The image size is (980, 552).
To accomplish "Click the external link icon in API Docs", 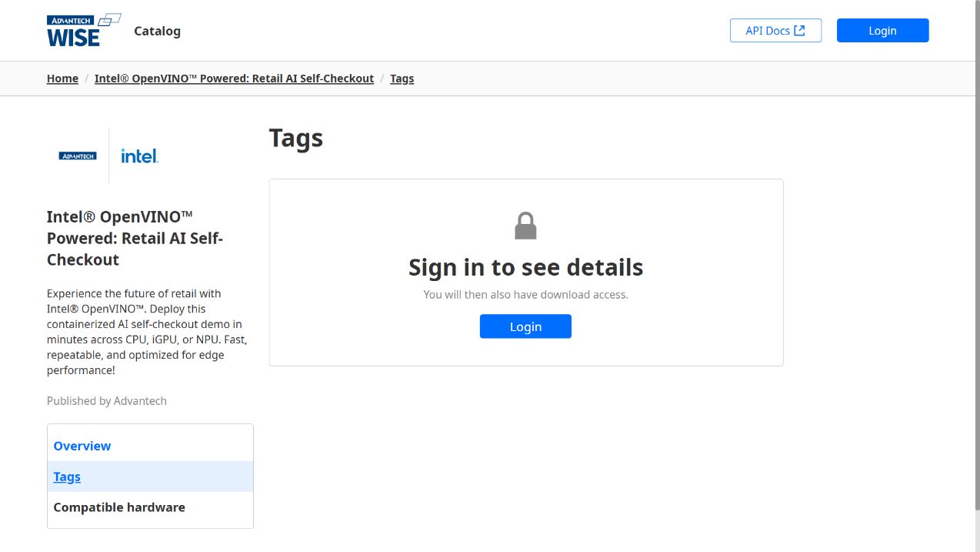I will (x=799, y=31).
